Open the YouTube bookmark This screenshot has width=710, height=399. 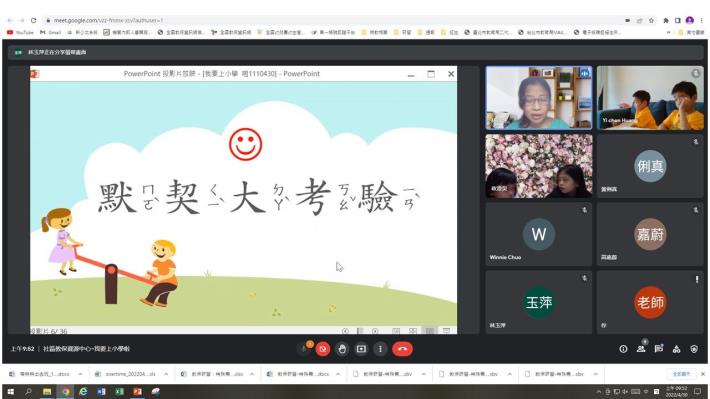(x=20, y=32)
